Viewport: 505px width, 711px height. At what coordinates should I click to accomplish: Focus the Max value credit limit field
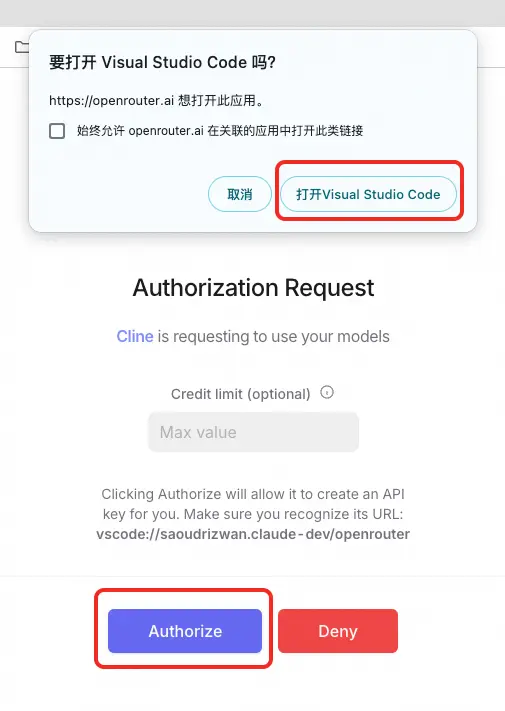(x=253, y=432)
